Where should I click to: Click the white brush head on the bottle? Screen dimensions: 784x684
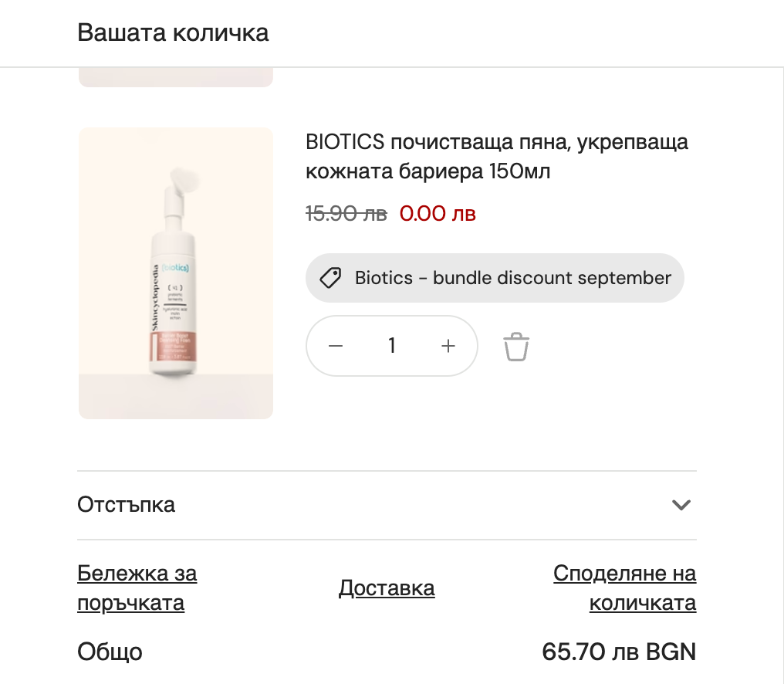pyautogui.click(x=184, y=179)
